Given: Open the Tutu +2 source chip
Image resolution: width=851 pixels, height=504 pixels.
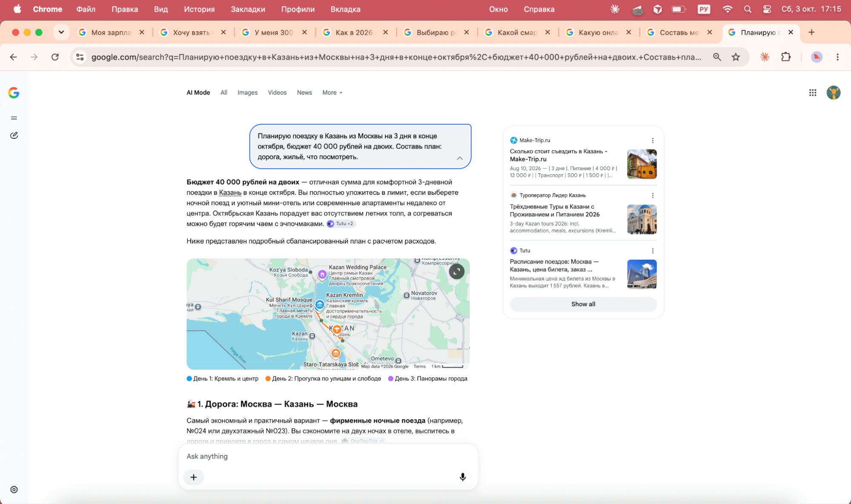Looking at the screenshot, I should pos(341,223).
